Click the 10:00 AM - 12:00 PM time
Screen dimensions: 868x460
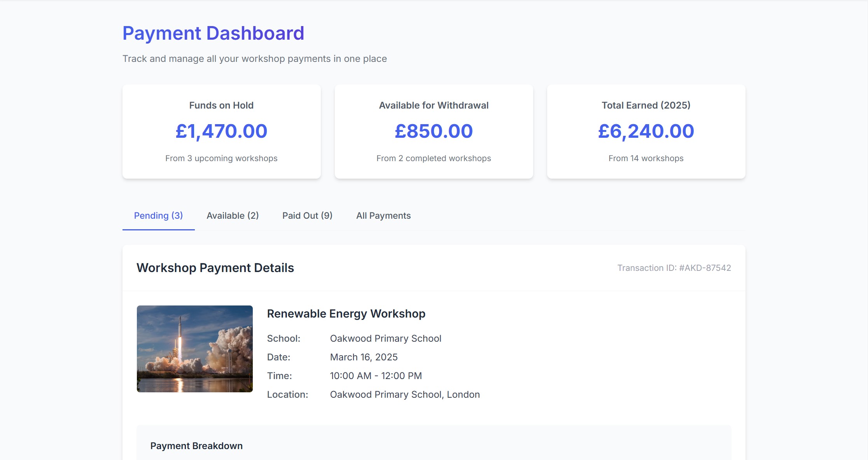[376, 376]
